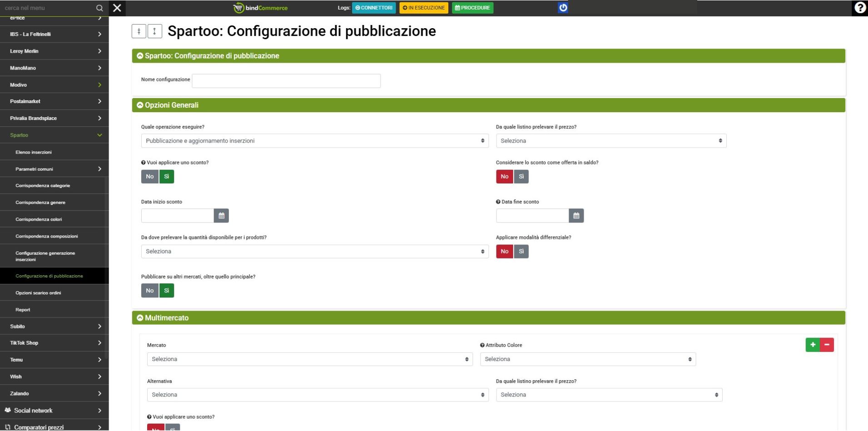Click the blue power icon in top bar
Image resolution: width=868 pixels, height=431 pixels.
[x=563, y=8]
